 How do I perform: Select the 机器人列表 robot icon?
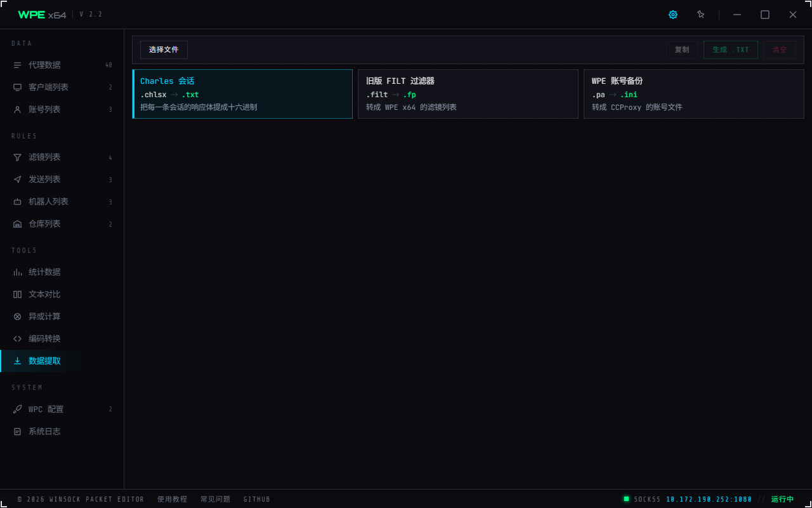(x=17, y=202)
